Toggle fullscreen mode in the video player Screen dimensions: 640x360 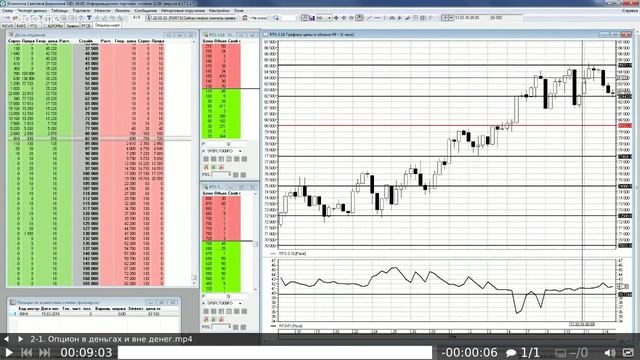(629, 353)
